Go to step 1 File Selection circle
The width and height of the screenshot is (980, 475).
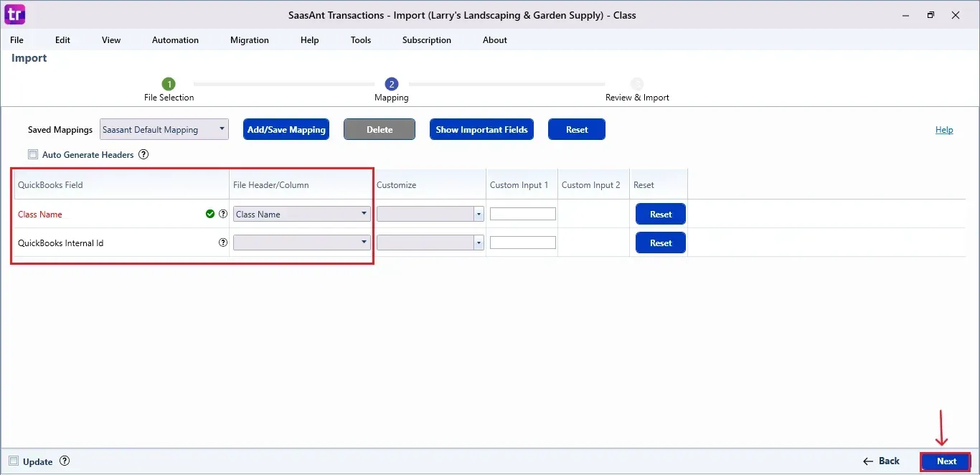(169, 84)
